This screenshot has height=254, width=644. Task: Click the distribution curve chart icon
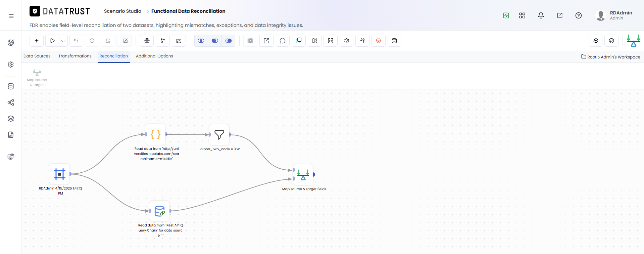point(179,41)
